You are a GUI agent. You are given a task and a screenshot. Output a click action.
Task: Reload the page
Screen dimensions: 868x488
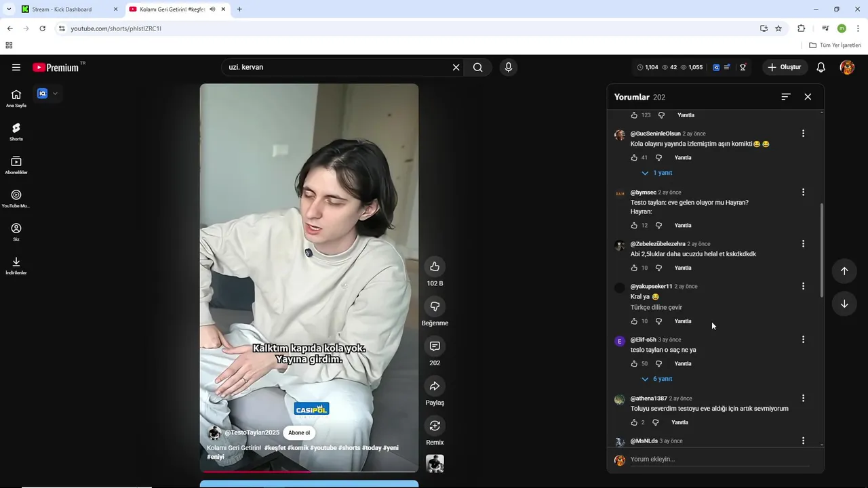pos(42,28)
